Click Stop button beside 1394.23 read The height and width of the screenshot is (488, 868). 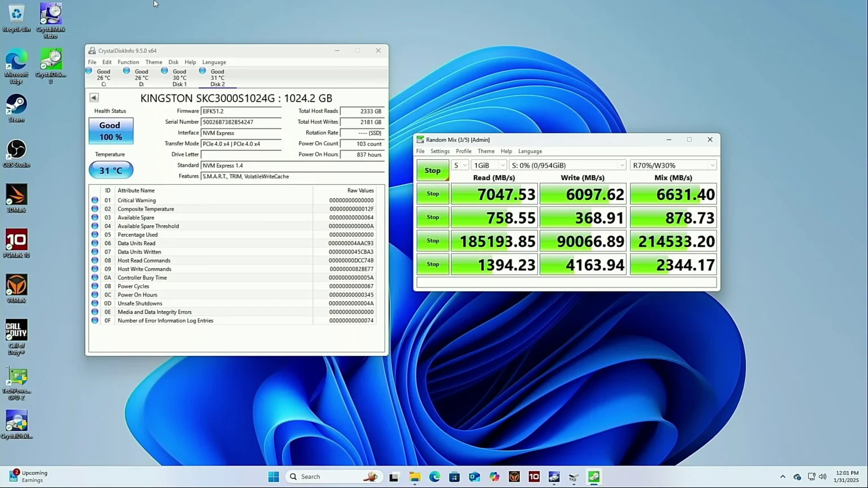tap(433, 264)
